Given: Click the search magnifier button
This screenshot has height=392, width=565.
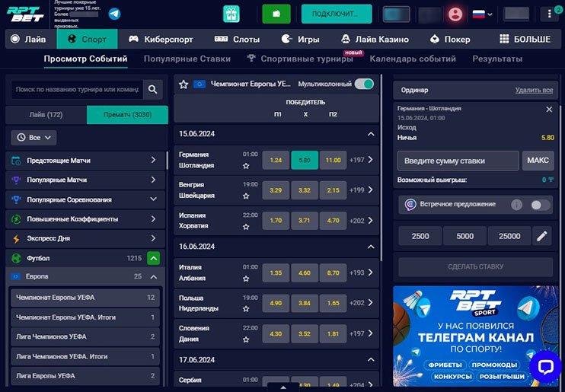Looking at the screenshot, I should (153, 90).
